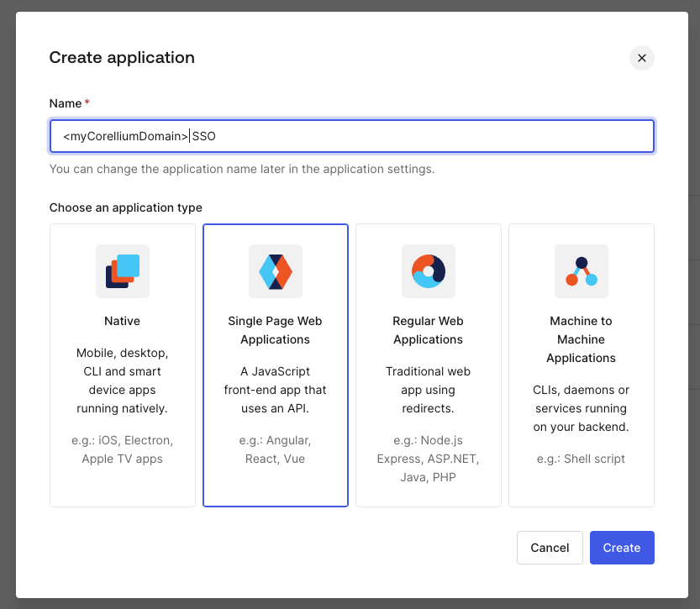Select the Native application card
Screen dimensions: 700x609
[122, 365]
